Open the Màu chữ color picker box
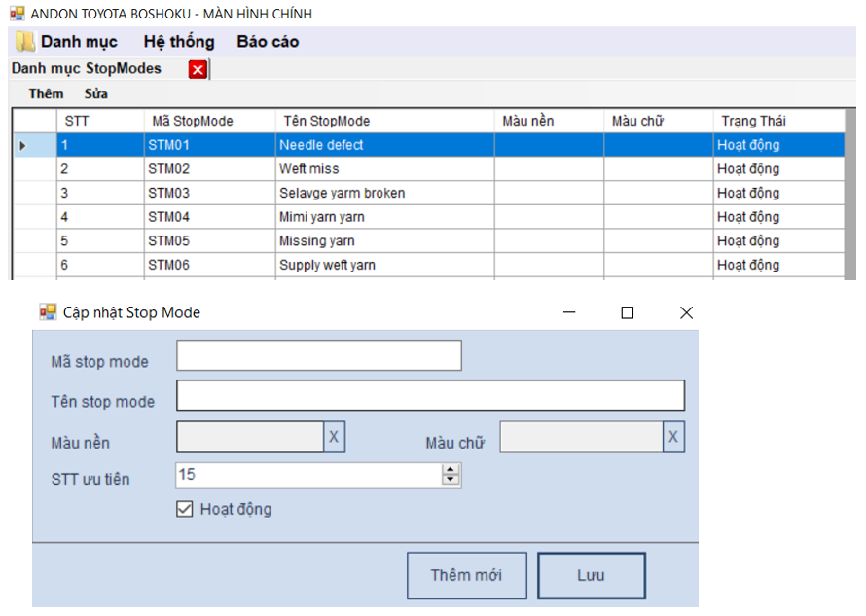The height and width of the screenshot is (616, 866). click(581, 437)
